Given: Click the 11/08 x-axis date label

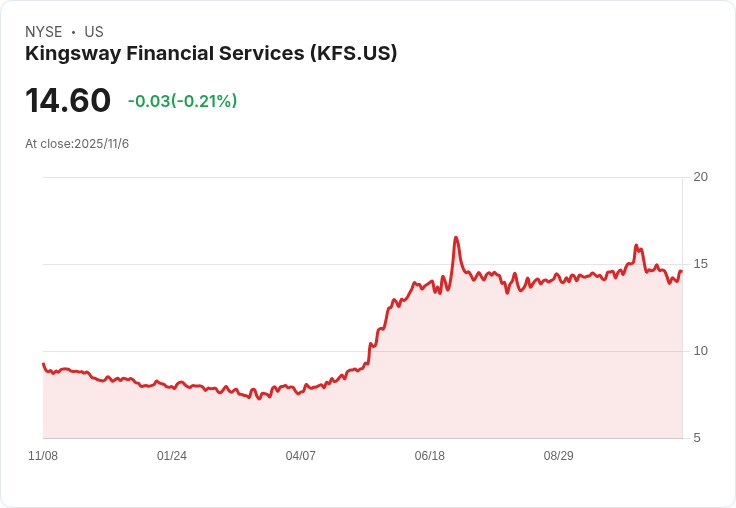Looking at the screenshot, I should (43, 455).
